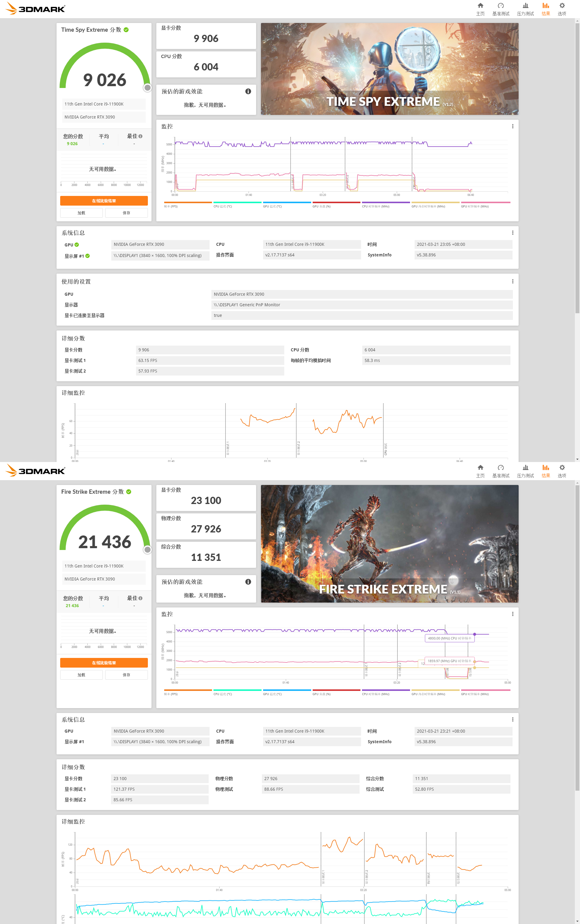Screen dimensions: 580x924
Task: Open three-dot menu of Fire Strike 系统信息 panel
Action: (x=513, y=720)
